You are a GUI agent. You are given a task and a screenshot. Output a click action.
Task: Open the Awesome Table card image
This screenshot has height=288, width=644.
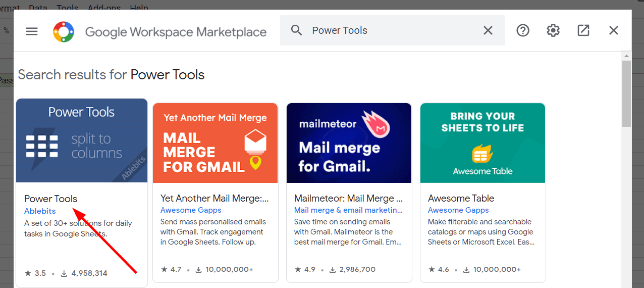point(482,143)
